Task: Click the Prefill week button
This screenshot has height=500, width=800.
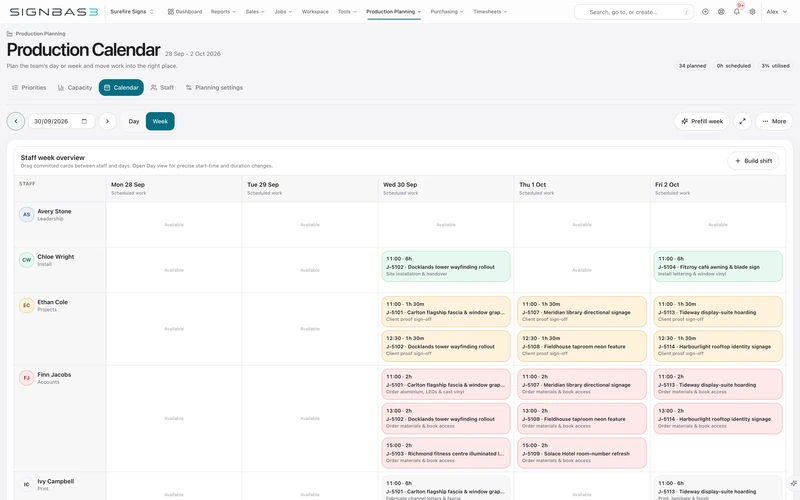Action: [x=702, y=121]
